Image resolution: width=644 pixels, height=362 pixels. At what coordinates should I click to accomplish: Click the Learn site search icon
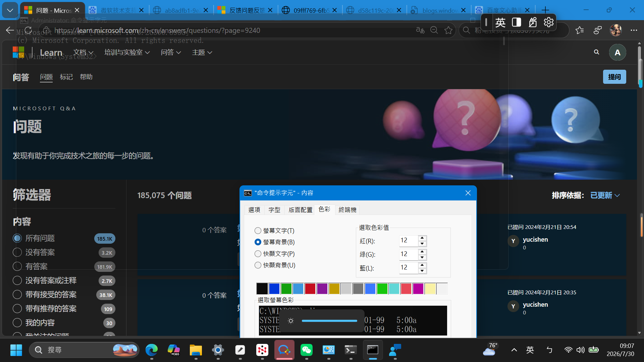coord(596,52)
